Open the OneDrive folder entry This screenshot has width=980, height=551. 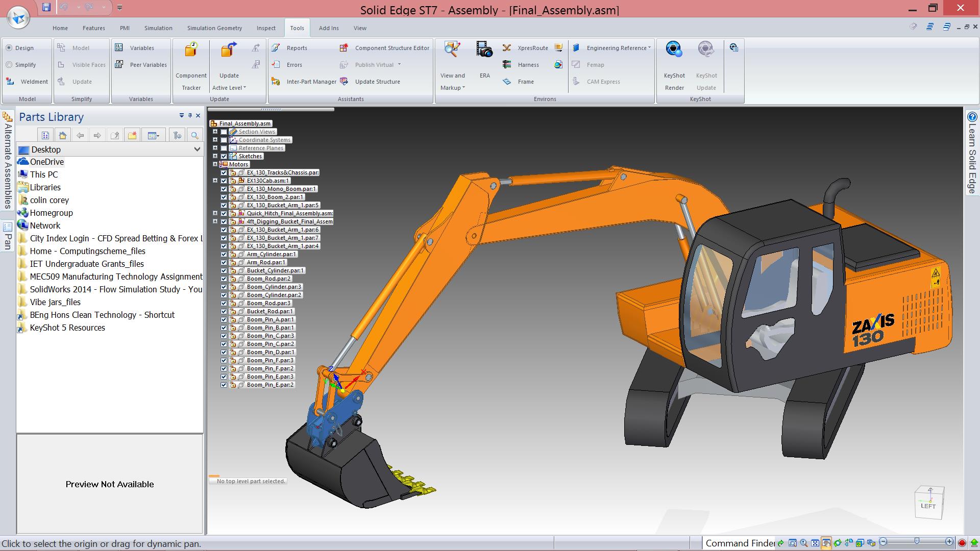tap(41, 162)
